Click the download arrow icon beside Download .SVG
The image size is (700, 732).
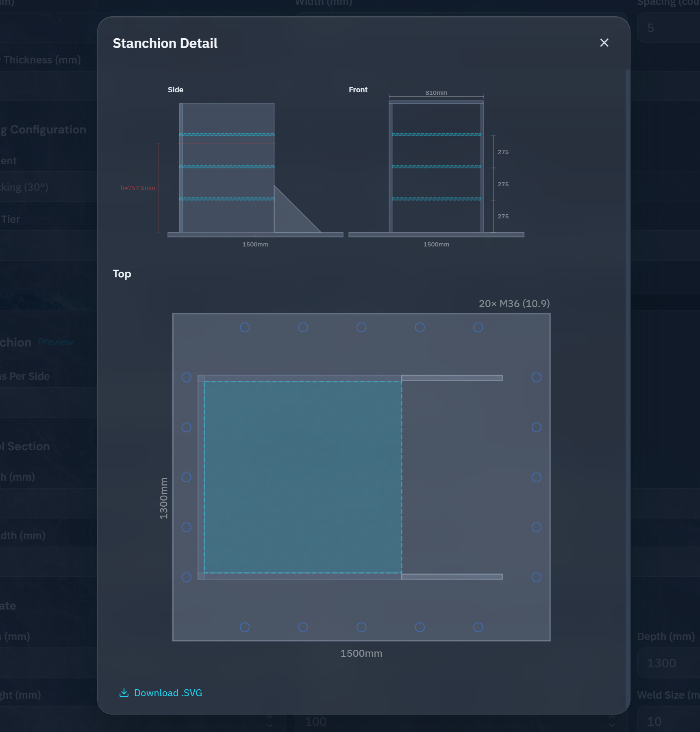[124, 693]
